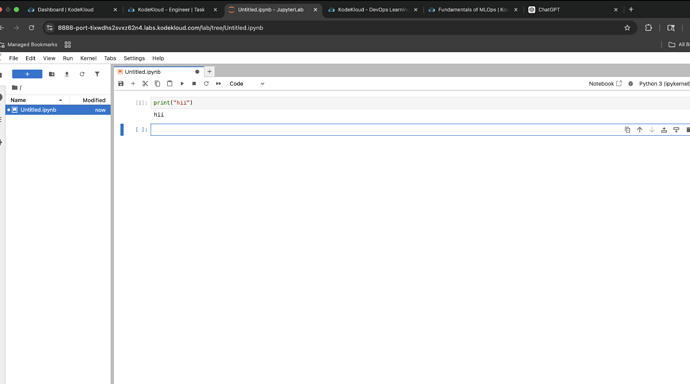Open the Run menu
This screenshot has width=690, height=384.
pyautogui.click(x=67, y=58)
